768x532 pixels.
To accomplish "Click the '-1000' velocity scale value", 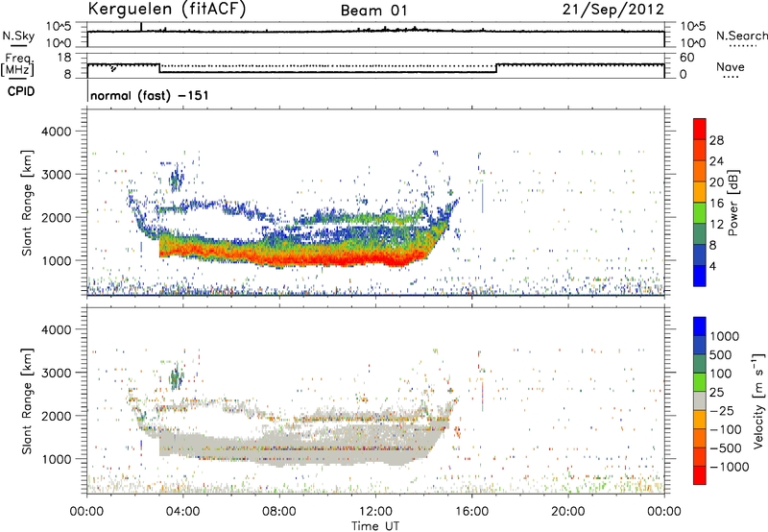I will [x=730, y=467].
